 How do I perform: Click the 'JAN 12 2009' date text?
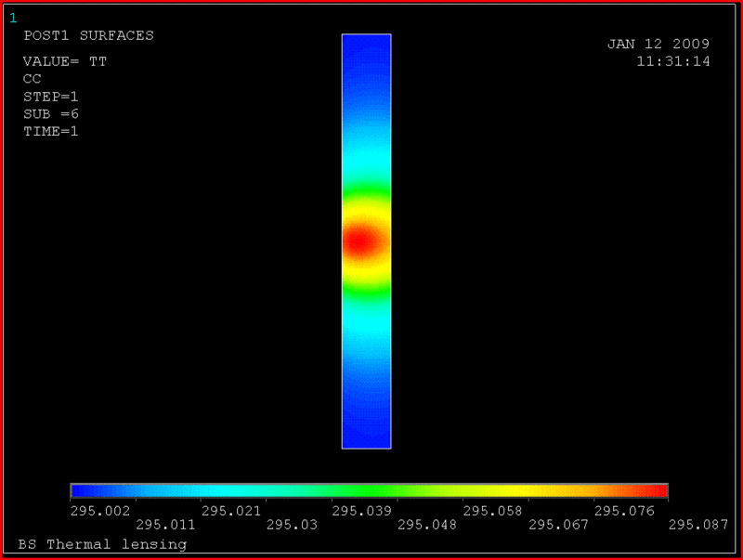pyautogui.click(x=658, y=44)
